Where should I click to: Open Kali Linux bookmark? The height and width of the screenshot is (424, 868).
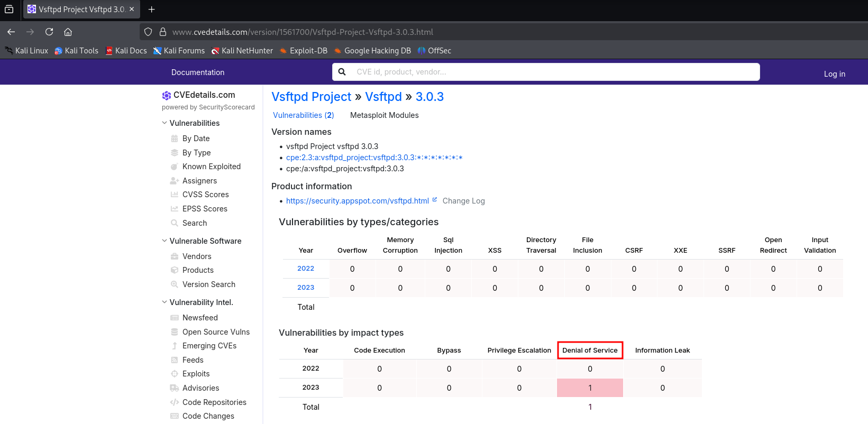[26, 51]
